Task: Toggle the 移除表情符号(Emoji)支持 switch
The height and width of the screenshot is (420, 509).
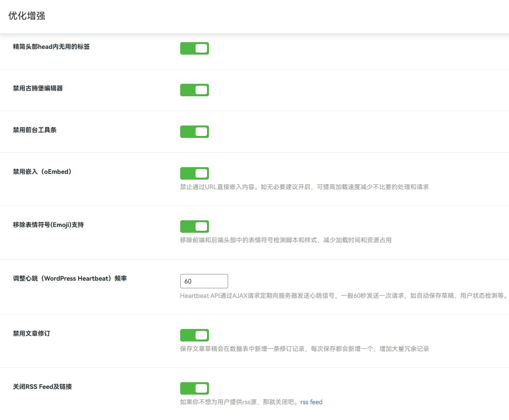Action: (x=194, y=227)
